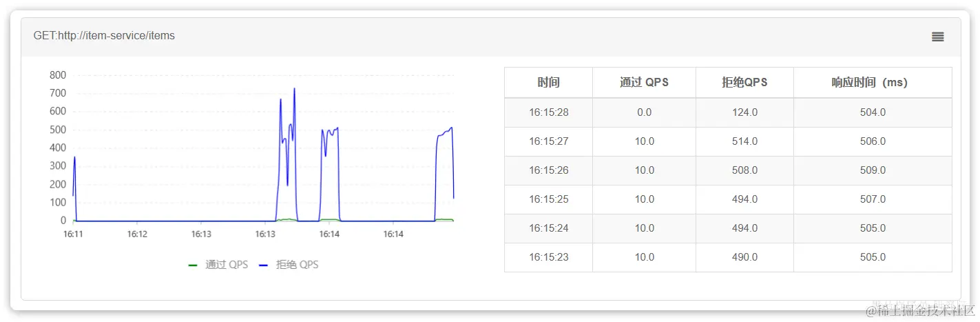Open the hamburger menu icon in panel header
Image resolution: width=980 pixels, height=322 pixels.
coord(937,37)
